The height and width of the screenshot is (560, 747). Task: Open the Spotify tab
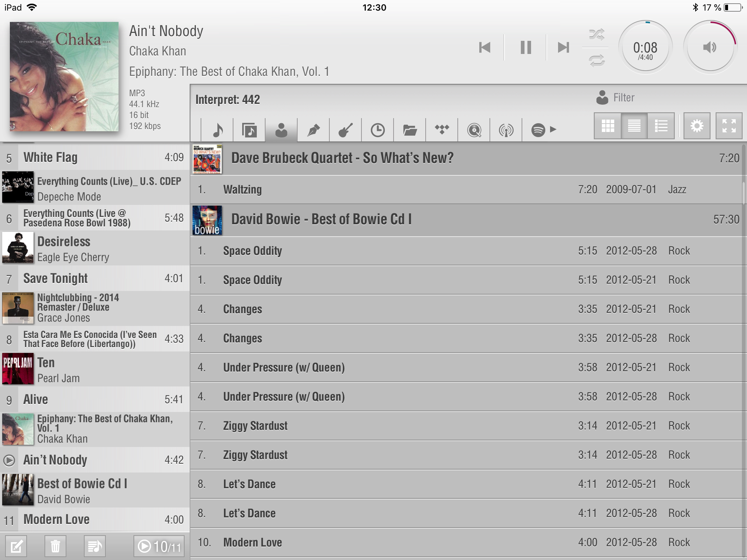(x=538, y=130)
